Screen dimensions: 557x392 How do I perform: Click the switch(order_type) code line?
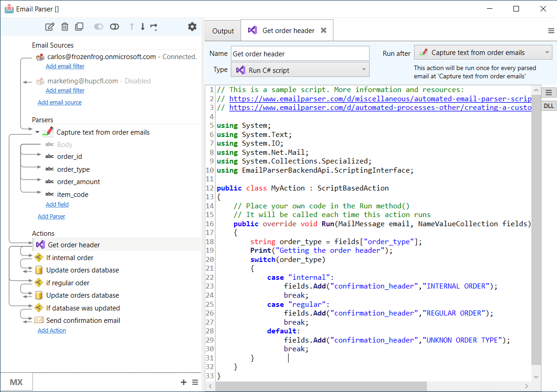288,260
